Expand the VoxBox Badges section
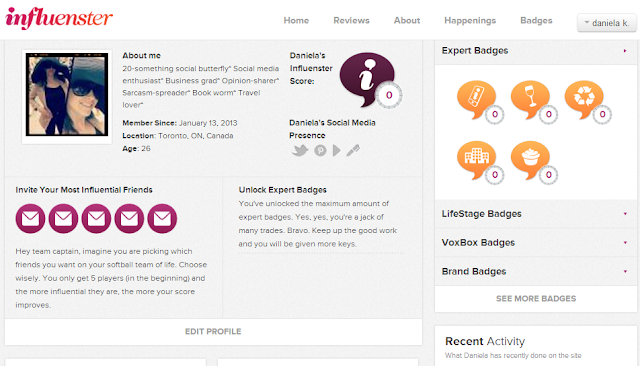Image resolution: width=640 pixels, height=366 pixels. (536, 242)
